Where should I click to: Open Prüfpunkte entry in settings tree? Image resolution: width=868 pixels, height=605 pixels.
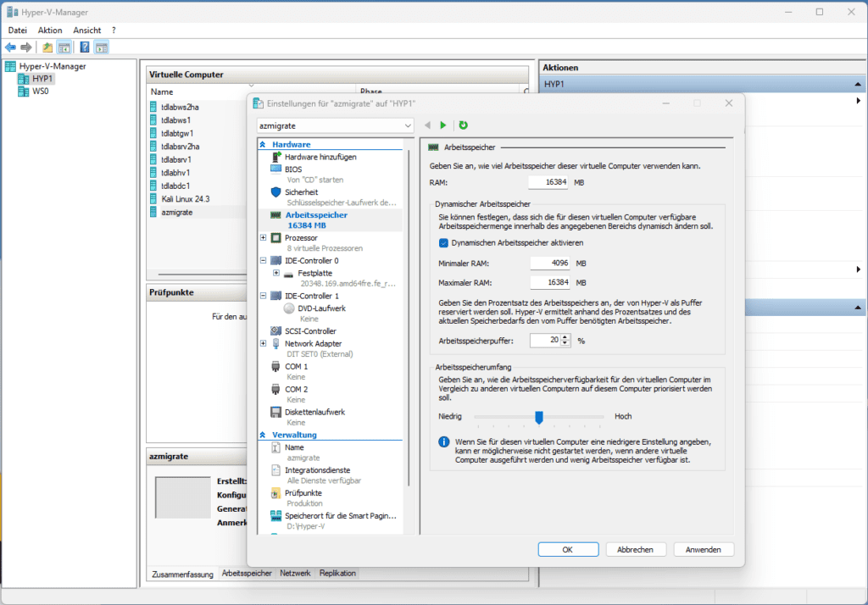tap(303, 492)
